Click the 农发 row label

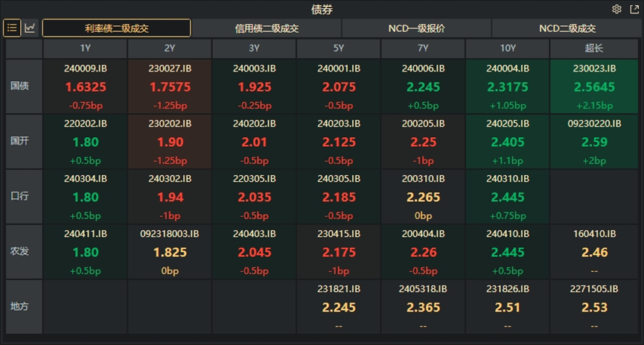[x=20, y=251]
